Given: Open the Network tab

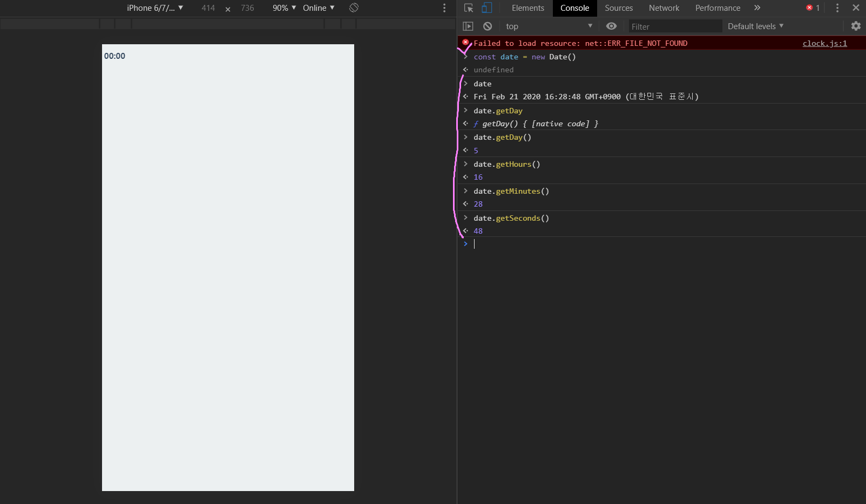Looking at the screenshot, I should tap(664, 8).
